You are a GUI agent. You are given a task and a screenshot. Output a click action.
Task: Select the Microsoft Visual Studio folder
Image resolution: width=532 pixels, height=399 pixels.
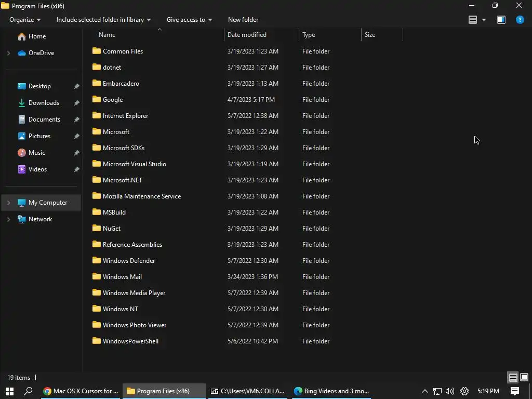pyautogui.click(x=135, y=164)
